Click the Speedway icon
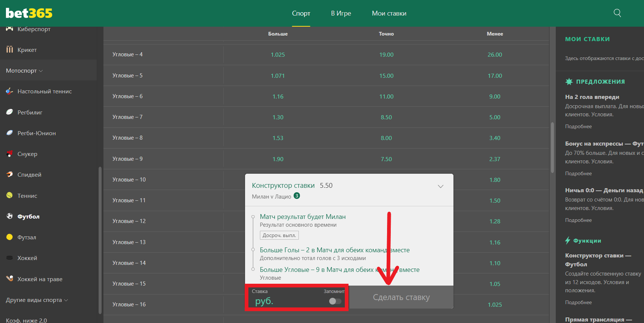Viewport: 644px width, 323px height. (x=10, y=174)
